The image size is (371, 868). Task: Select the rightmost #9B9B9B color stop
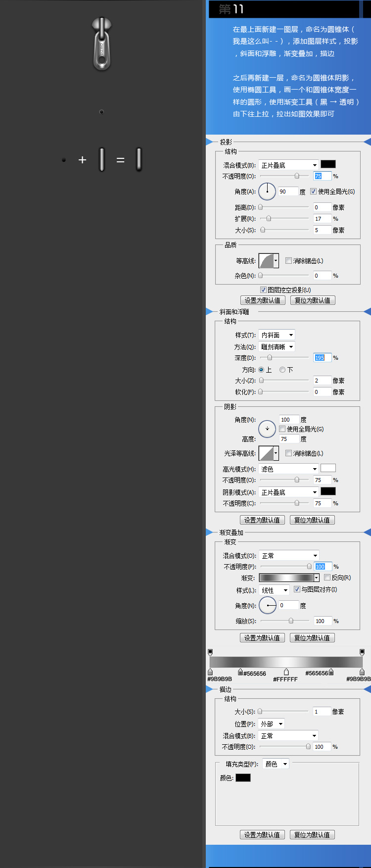pyautogui.click(x=362, y=672)
